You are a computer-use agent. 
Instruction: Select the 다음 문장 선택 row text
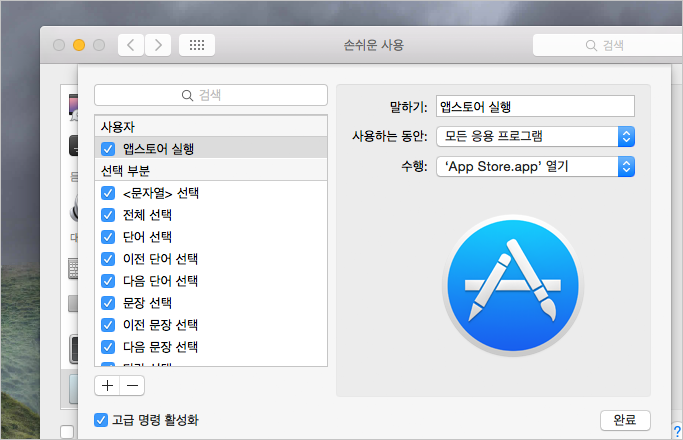160,347
